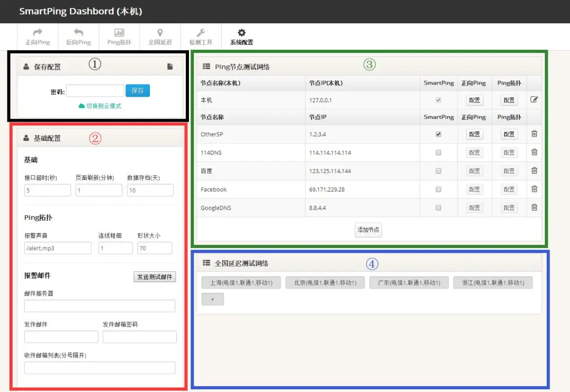Click the 数据存档(天) field
The height and width of the screenshot is (392, 570).
150,190
